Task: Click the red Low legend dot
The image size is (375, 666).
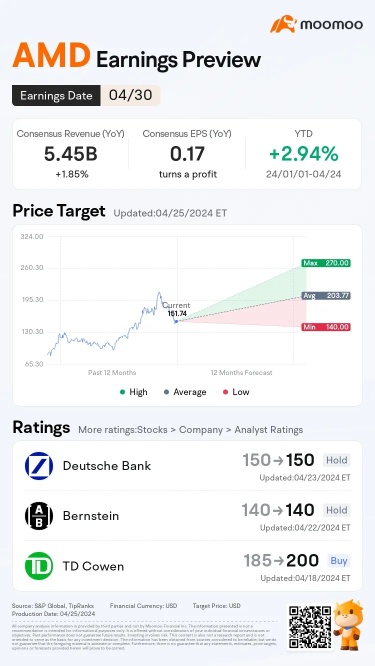Action: click(x=226, y=392)
